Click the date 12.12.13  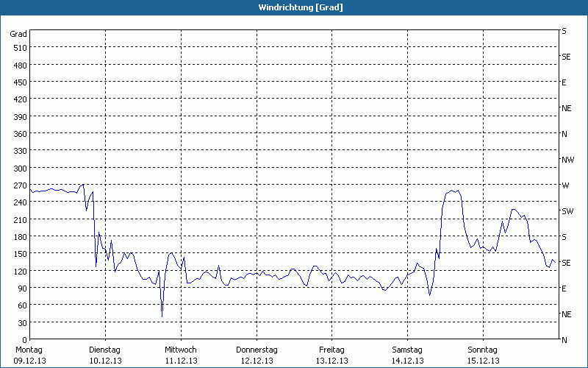click(257, 361)
